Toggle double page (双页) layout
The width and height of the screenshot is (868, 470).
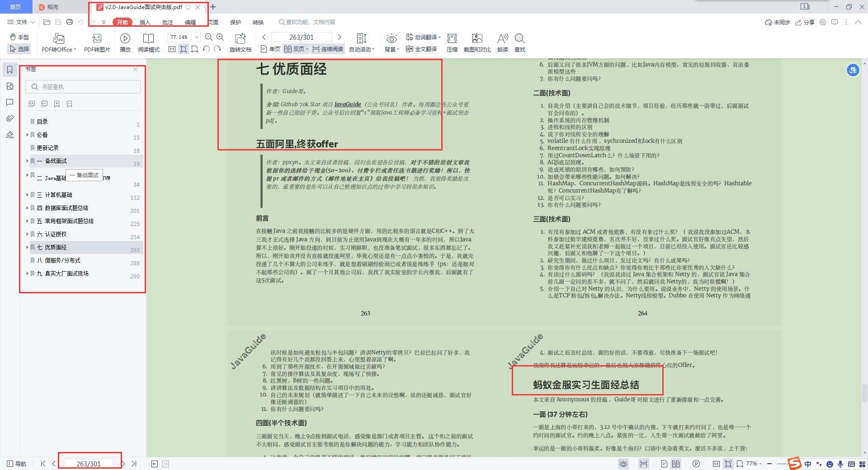click(296, 49)
